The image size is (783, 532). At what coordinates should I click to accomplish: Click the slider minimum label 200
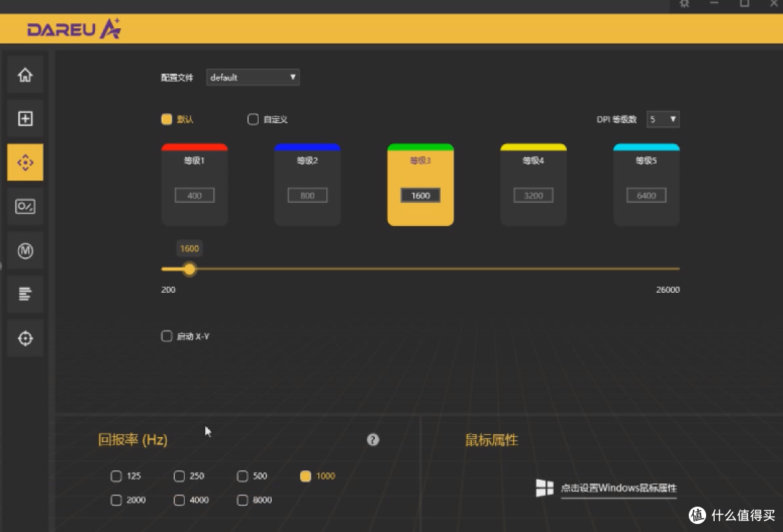point(168,289)
